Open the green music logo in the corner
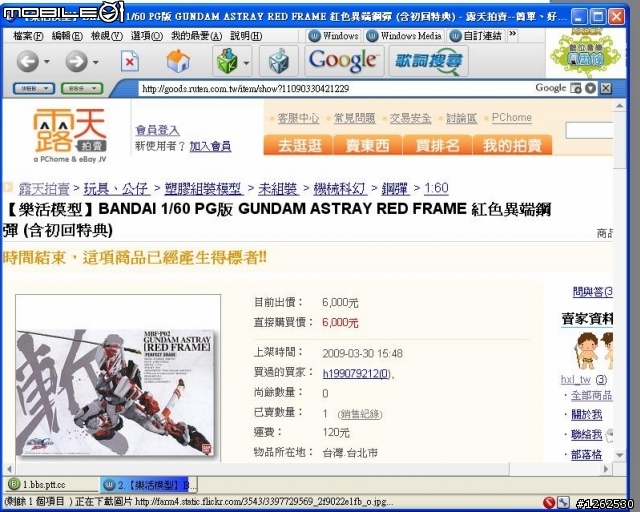Image resolution: width=640 pixels, height=512 pixels. [x=585, y=54]
